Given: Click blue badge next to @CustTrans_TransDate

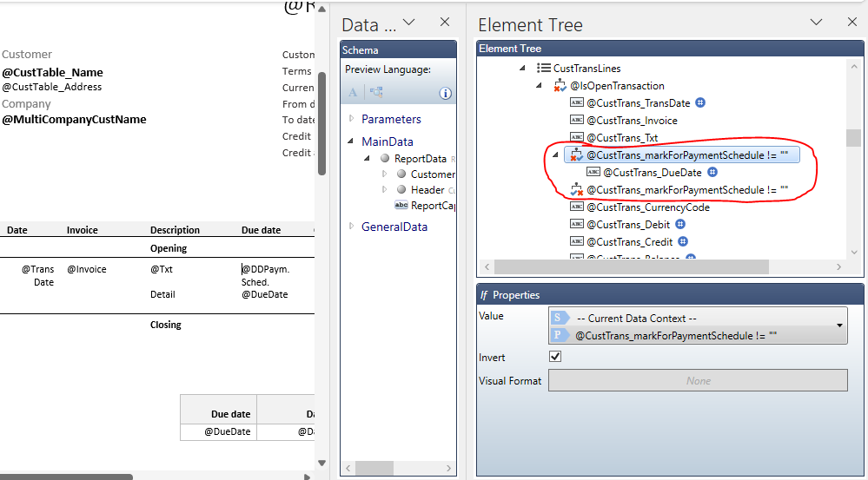Looking at the screenshot, I should click(700, 102).
